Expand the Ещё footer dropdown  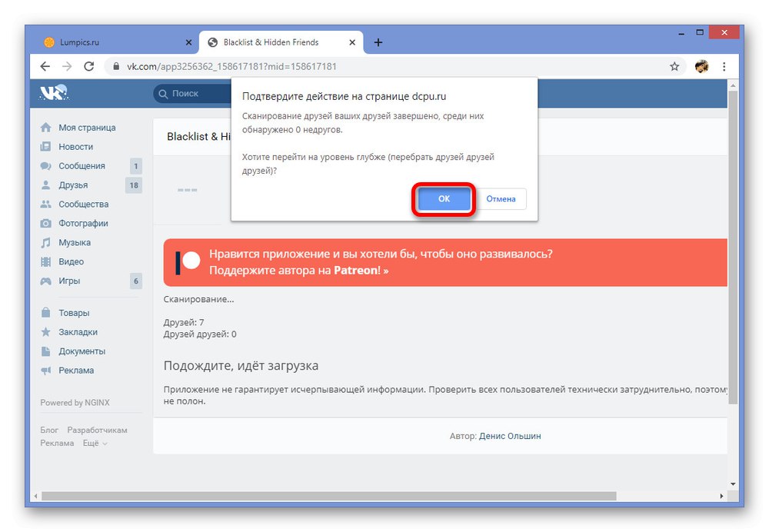click(x=95, y=443)
